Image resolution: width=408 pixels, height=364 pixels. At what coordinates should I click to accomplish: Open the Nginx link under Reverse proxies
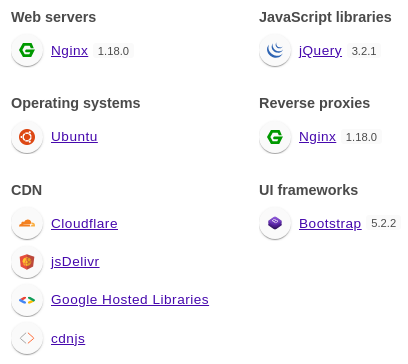click(x=317, y=137)
